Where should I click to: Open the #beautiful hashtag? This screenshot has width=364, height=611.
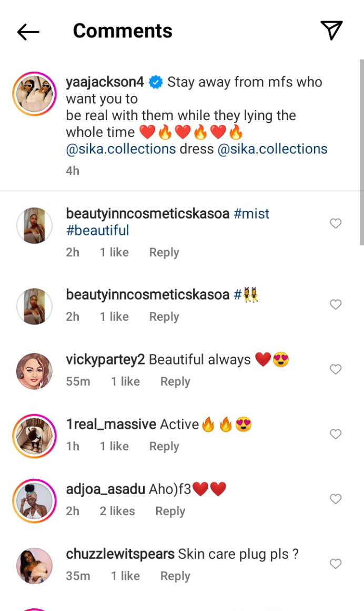(97, 231)
